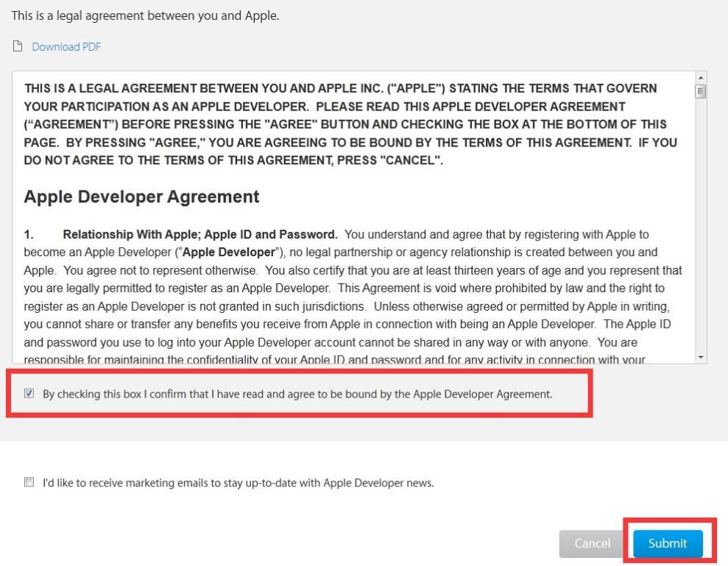Open the Download PDF link
The width and height of the screenshot is (728, 566).
click(x=66, y=47)
